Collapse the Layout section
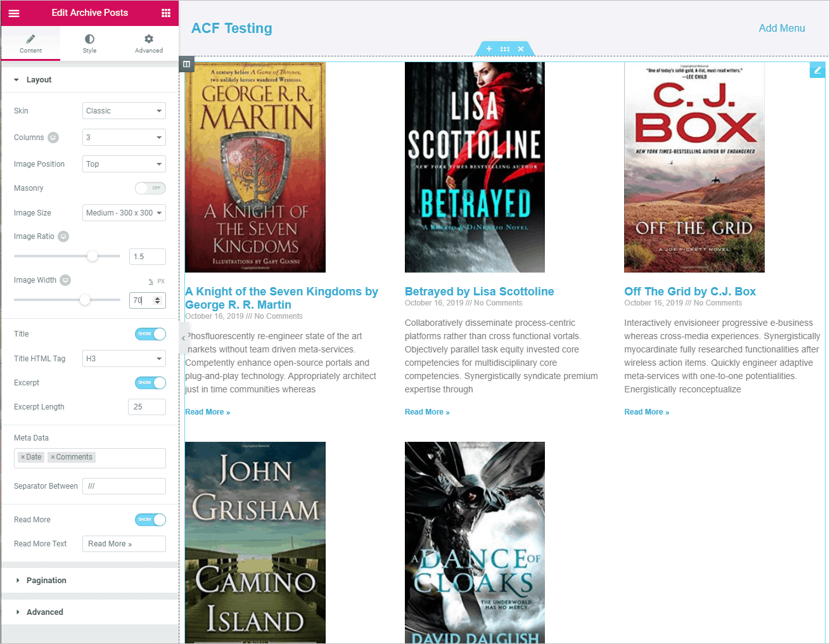Screen dimensions: 830x644 (90, 80)
